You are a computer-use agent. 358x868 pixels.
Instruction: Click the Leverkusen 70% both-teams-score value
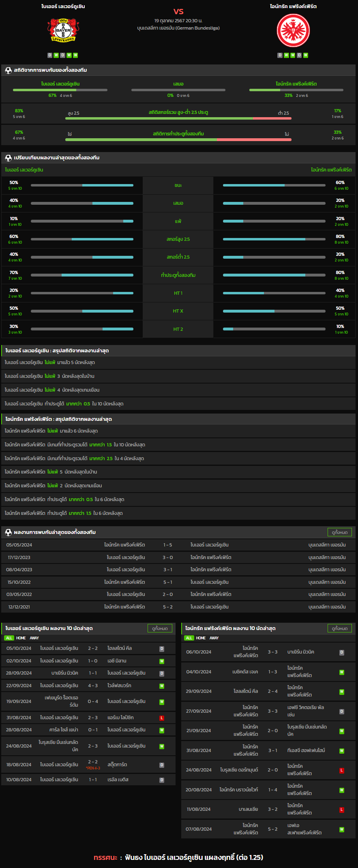[14, 273]
